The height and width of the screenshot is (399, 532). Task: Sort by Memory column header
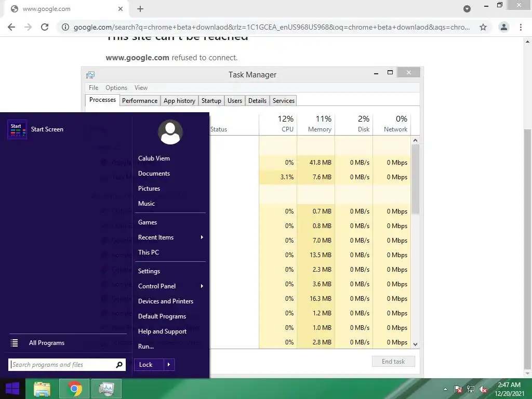pos(316,124)
